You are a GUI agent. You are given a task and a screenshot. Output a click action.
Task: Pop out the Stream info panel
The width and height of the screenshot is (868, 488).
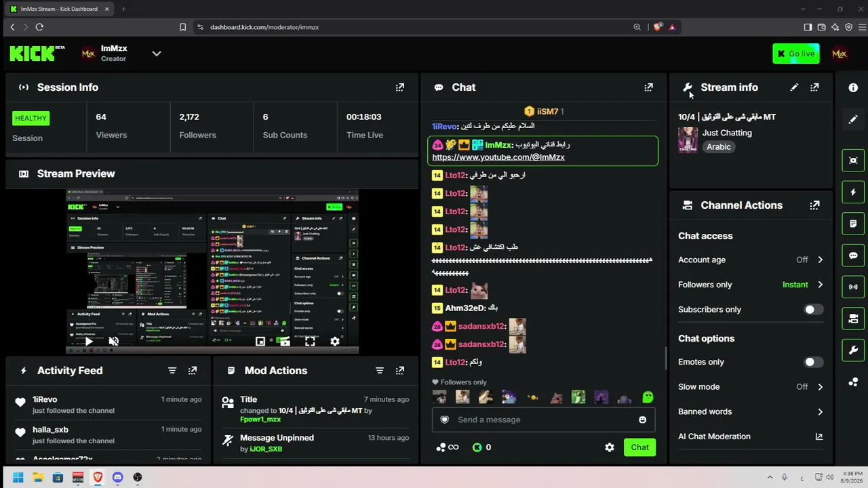click(x=814, y=87)
